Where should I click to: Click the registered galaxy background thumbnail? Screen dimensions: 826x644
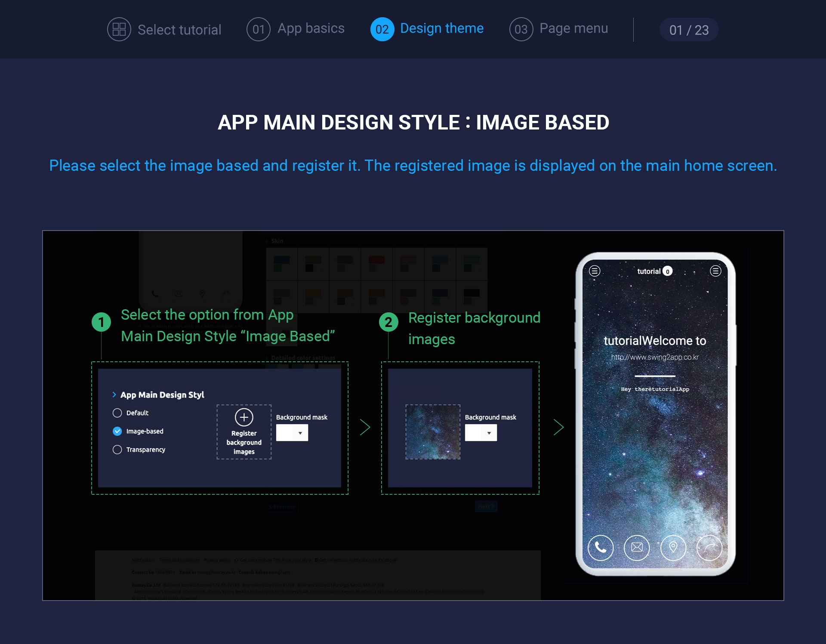coord(433,432)
